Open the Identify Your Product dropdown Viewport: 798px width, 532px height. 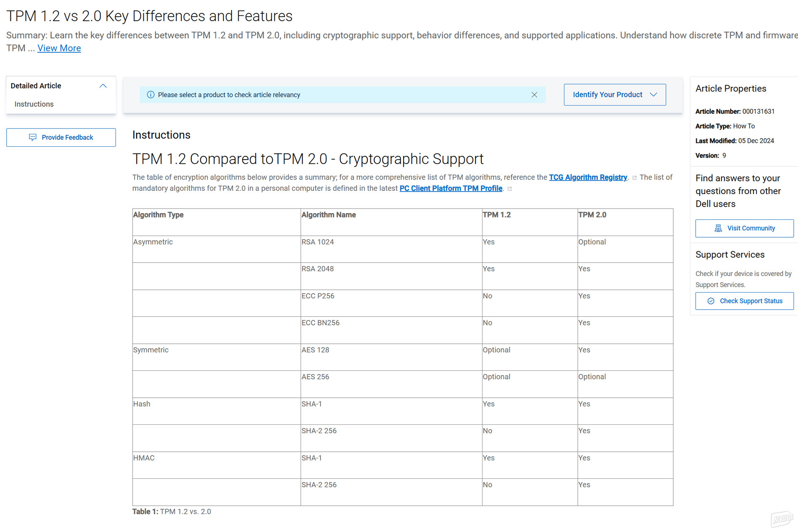coord(615,95)
